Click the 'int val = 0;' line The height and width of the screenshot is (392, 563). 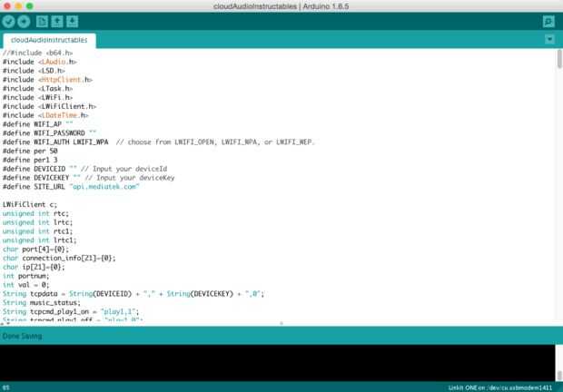(x=25, y=285)
